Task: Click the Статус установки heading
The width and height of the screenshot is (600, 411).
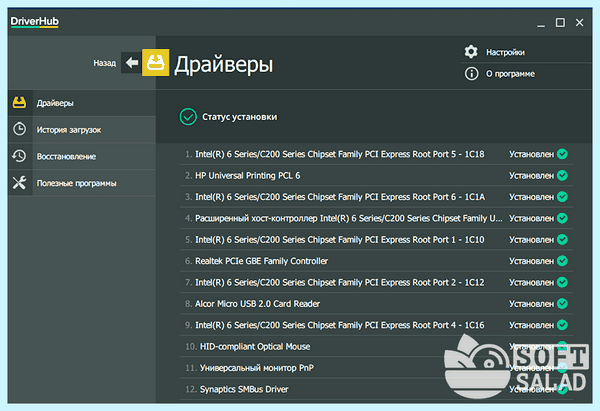Action: pos(240,117)
